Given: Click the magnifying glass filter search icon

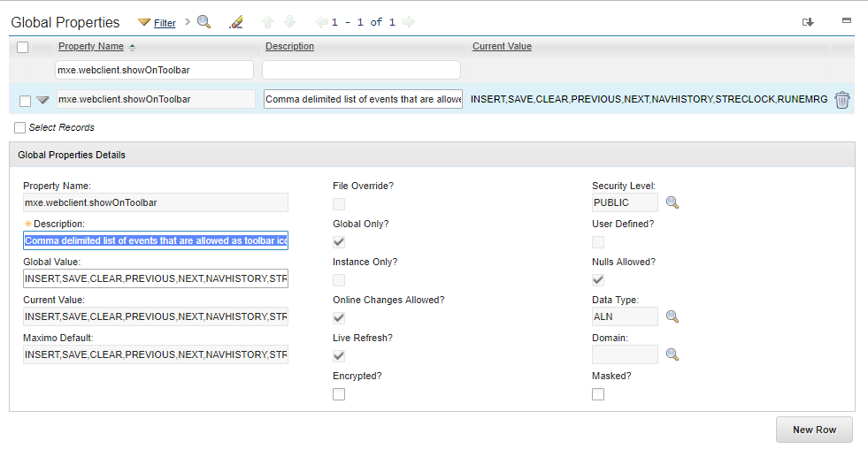Looking at the screenshot, I should [204, 22].
